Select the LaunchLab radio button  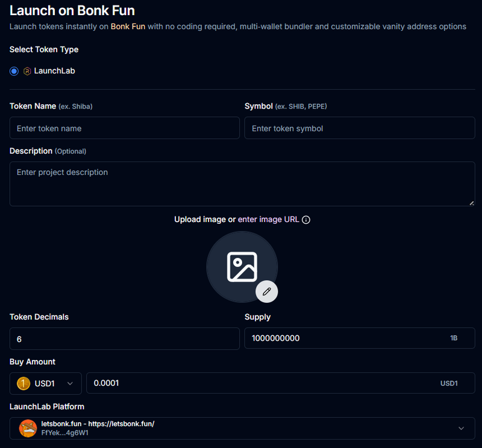pyautogui.click(x=14, y=71)
